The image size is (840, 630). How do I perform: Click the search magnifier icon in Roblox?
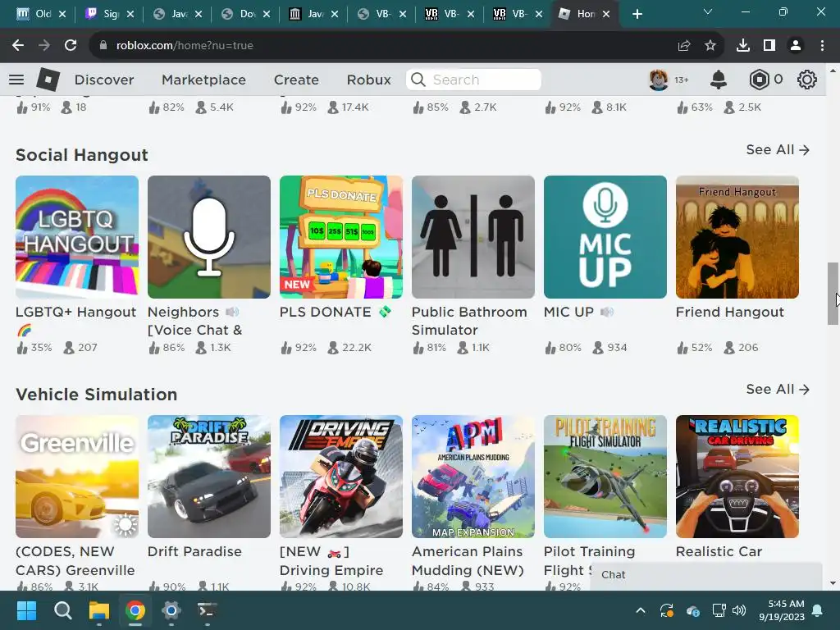[418, 80]
